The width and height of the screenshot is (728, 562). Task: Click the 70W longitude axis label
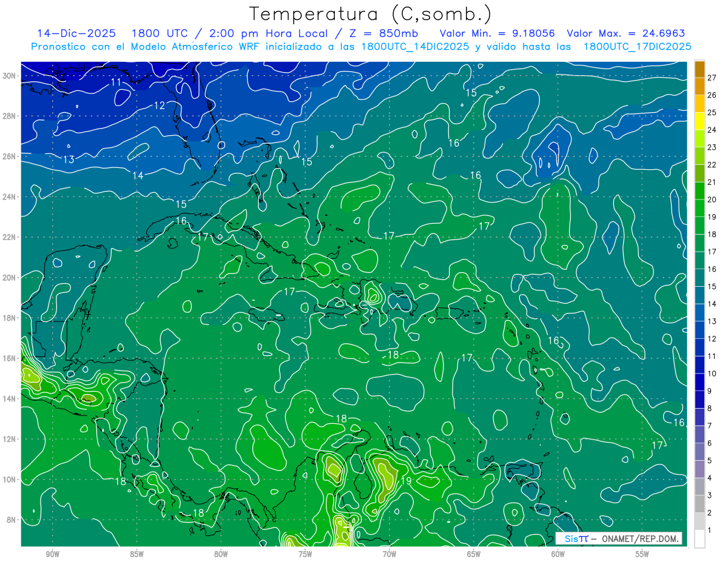(x=389, y=554)
